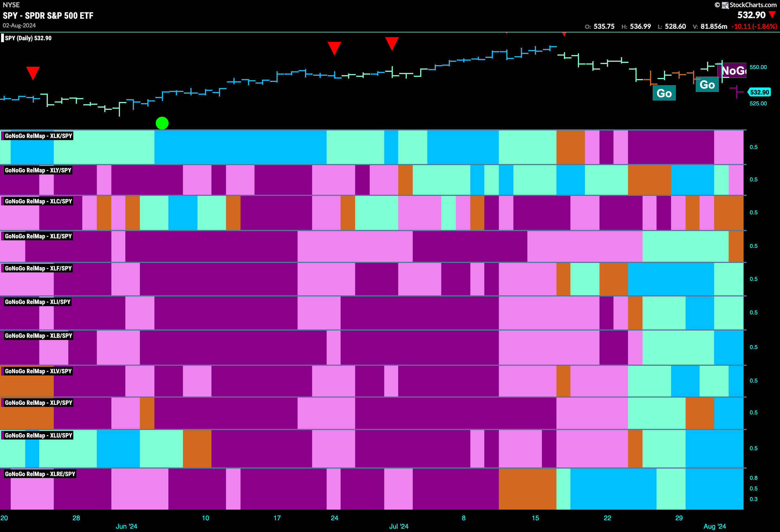Image resolution: width=780 pixels, height=532 pixels.
Task: Click the 0.8 scale label on XLRE panel
Action: click(x=753, y=478)
